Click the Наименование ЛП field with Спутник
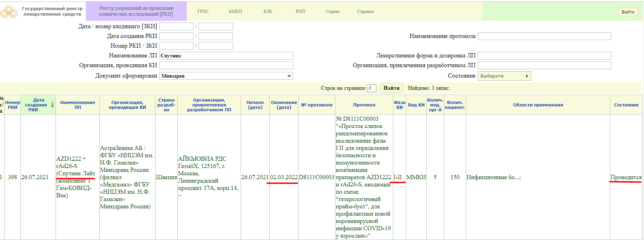644x240 pixels. [x=226, y=56]
